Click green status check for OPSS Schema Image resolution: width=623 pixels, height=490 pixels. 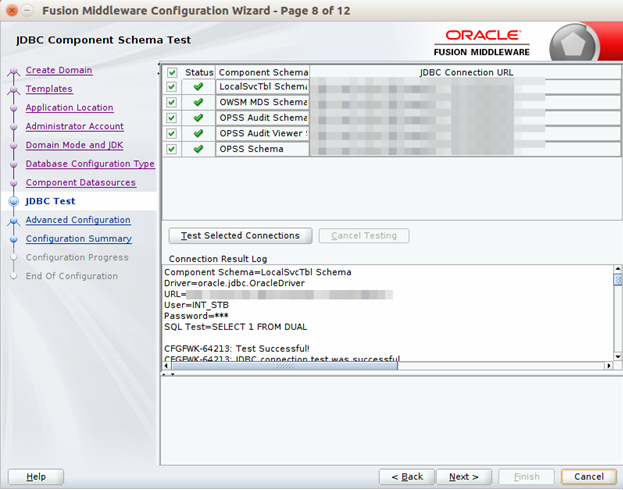point(198,149)
